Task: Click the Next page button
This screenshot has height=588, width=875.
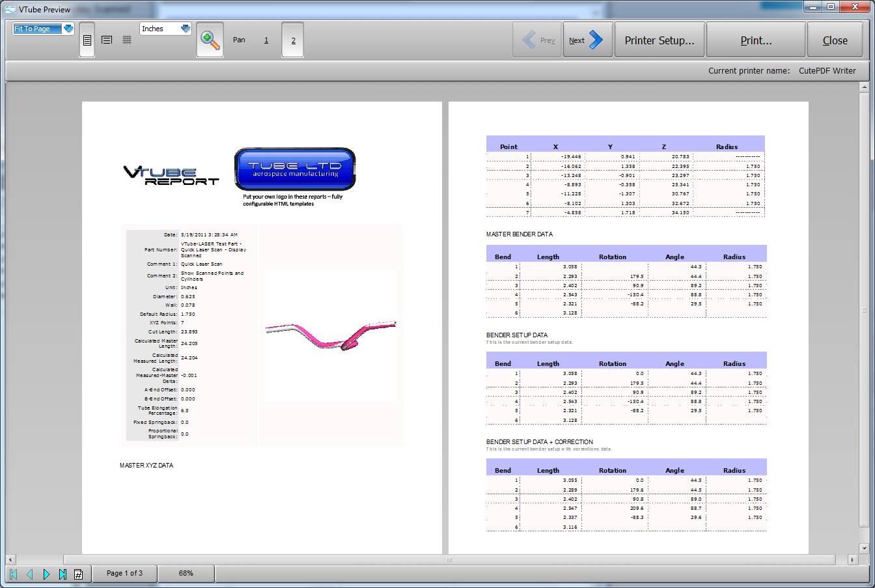Action: (x=587, y=40)
